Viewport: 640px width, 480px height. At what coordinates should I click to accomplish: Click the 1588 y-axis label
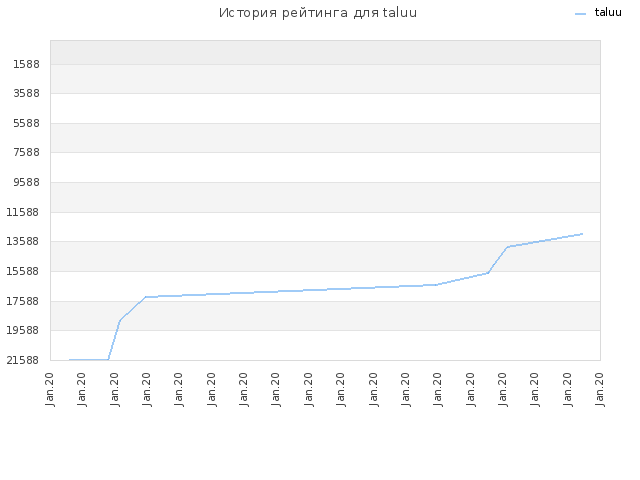[x=27, y=64]
